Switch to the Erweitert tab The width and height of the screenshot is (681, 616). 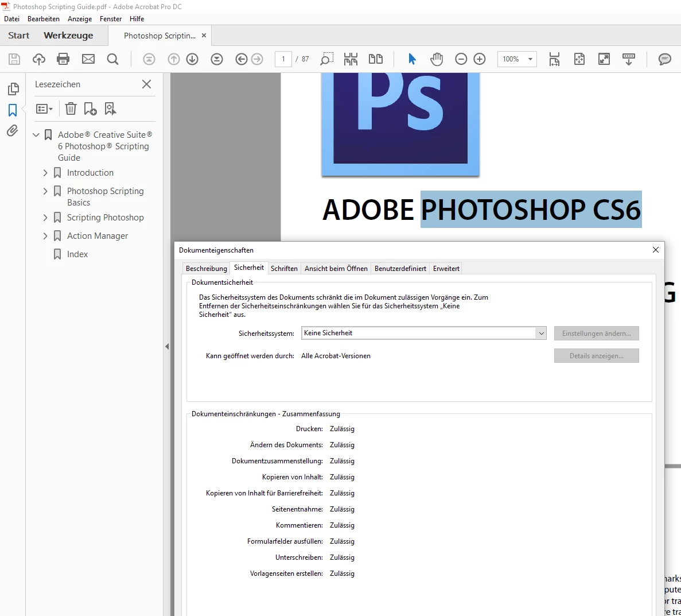coord(446,269)
